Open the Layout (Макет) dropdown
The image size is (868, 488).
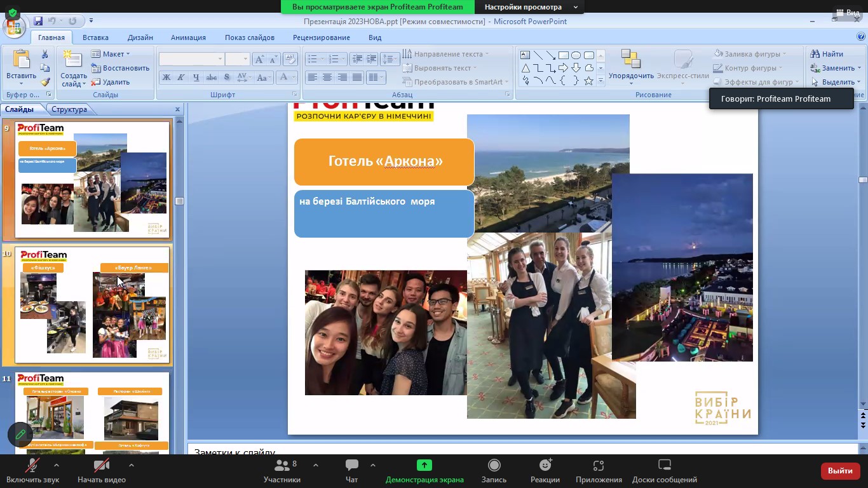(x=111, y=54)
